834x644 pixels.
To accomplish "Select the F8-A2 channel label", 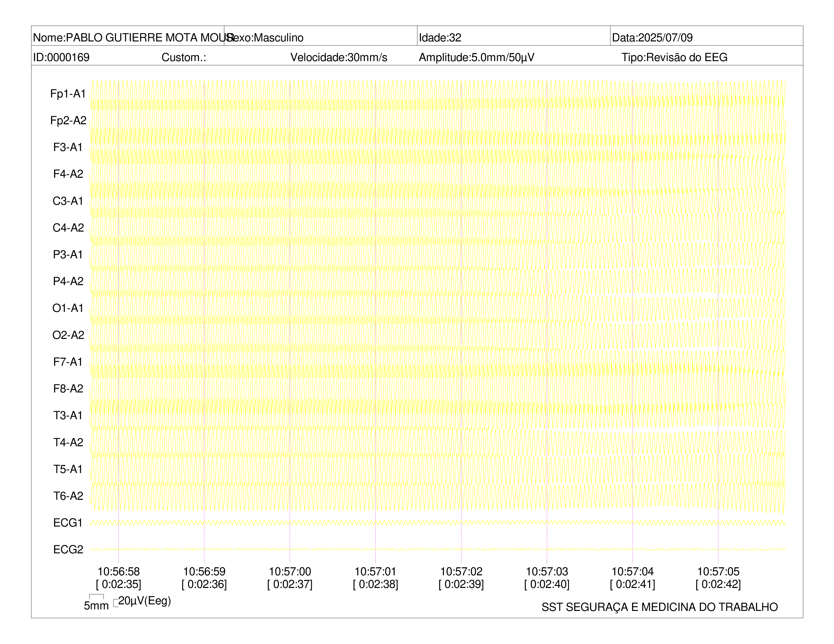I will coord(68,388).
